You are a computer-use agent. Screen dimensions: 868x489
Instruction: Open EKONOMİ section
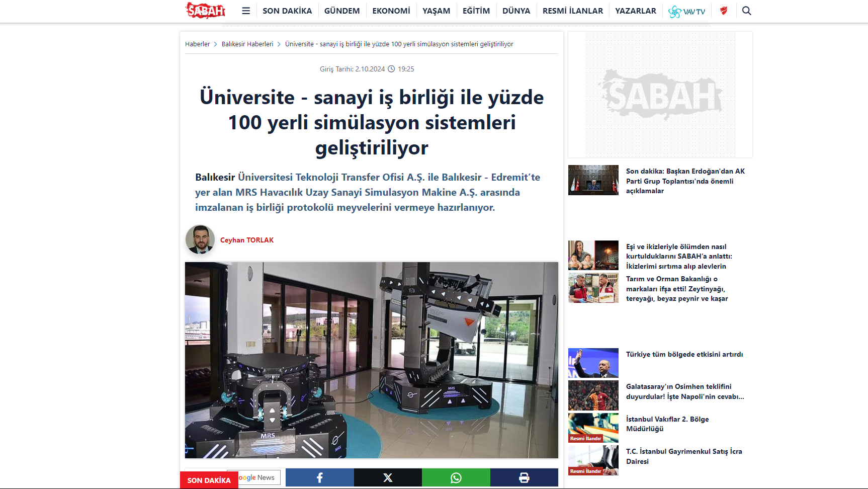[x=391, y=11]
